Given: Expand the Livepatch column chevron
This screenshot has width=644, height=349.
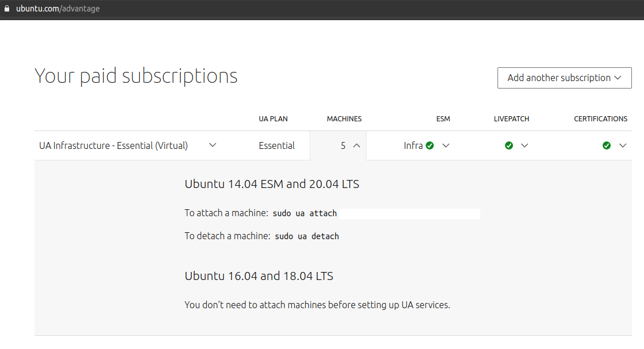Looking at the screenshot, I should tap(525, 145).
